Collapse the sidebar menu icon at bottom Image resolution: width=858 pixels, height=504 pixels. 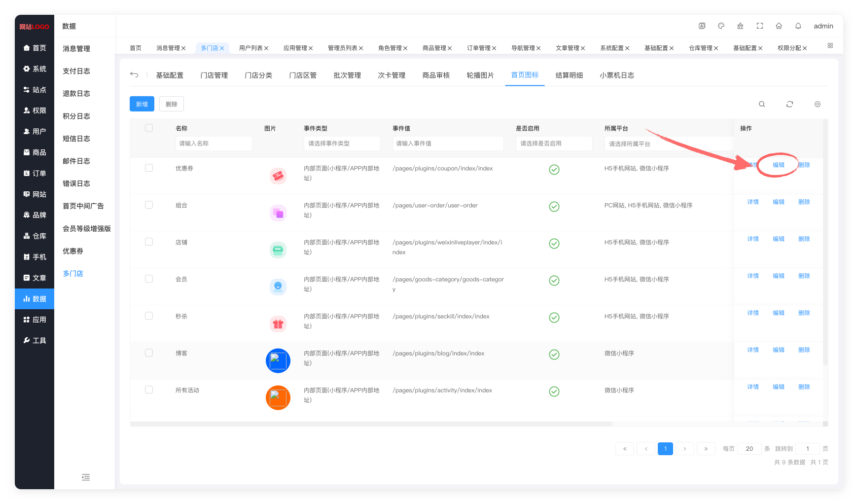(x=86, y=477)
